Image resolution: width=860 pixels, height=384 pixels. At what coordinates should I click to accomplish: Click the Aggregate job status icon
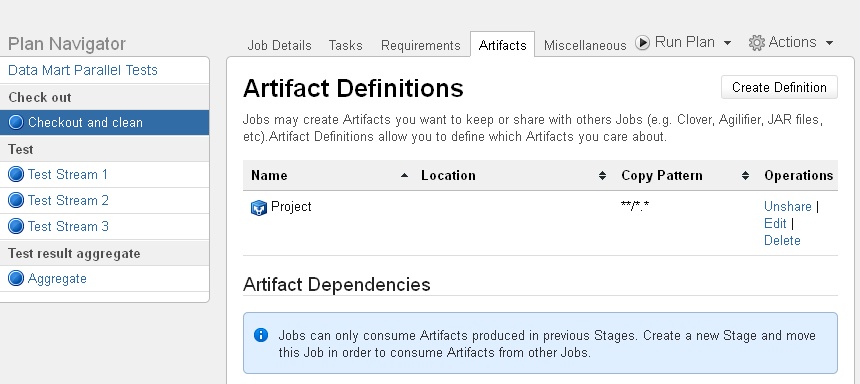[16, 279]
